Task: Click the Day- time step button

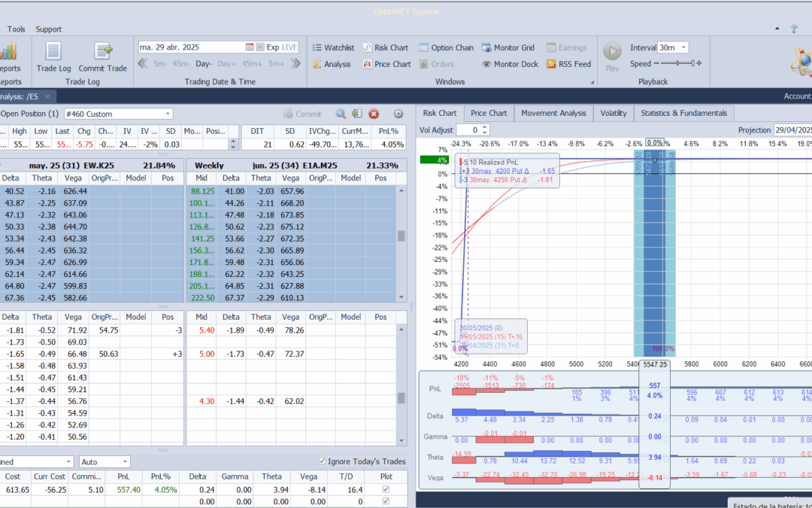Action: point(204,64)
